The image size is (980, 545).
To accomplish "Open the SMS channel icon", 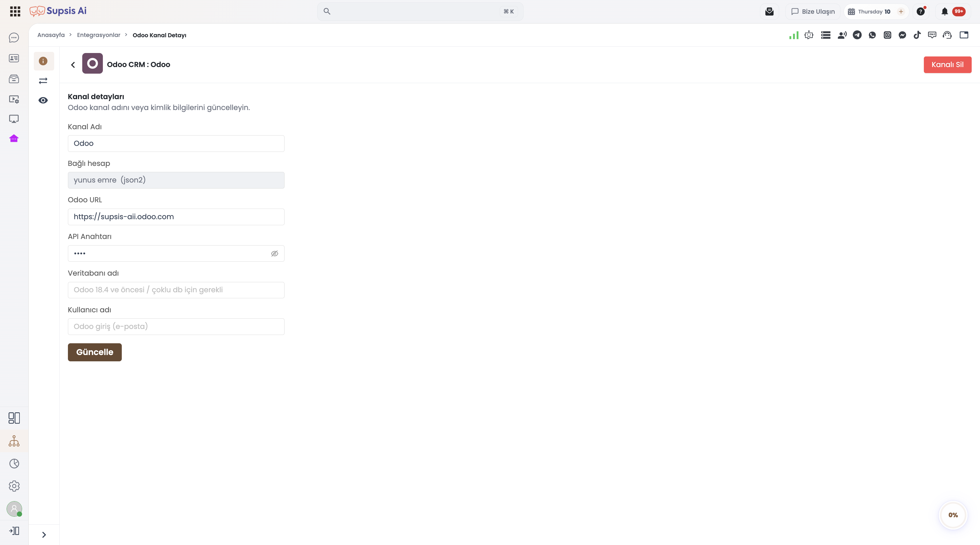I will click(x=932, y=35).
